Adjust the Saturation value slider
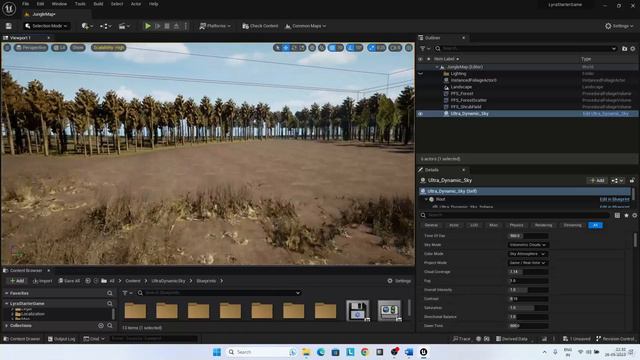 (528, 308)
